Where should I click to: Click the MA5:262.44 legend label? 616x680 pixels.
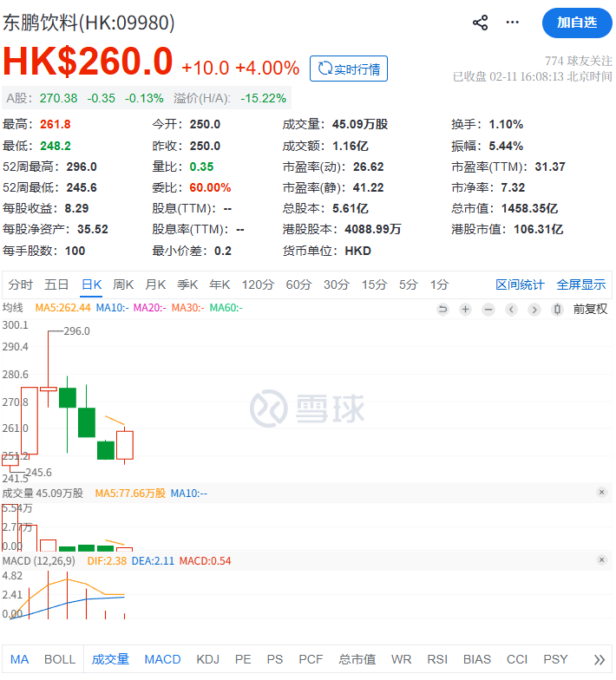pyautogui.click(x=62, y=308)
